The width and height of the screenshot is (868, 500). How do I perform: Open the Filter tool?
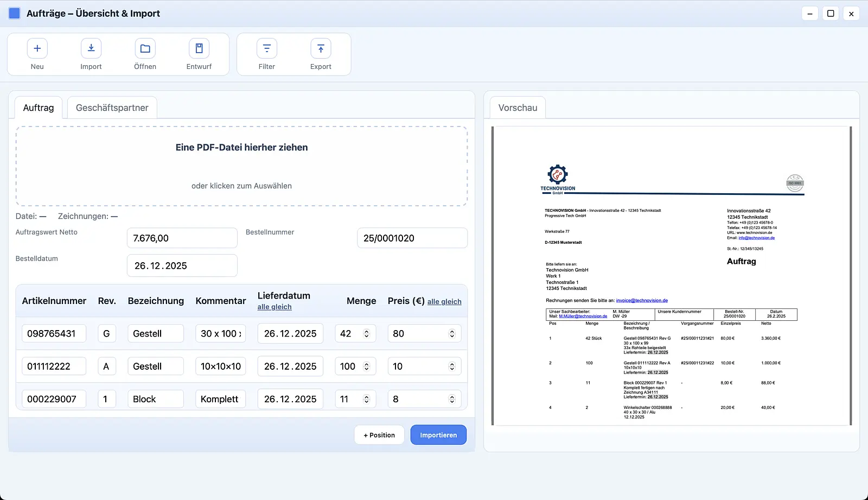pyautogui.click(x=266, y=49)
